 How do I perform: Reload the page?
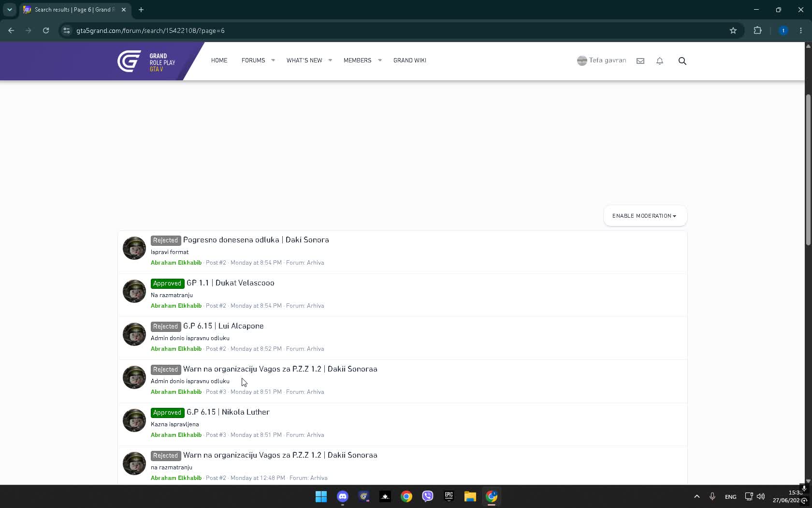click(46, 30)
